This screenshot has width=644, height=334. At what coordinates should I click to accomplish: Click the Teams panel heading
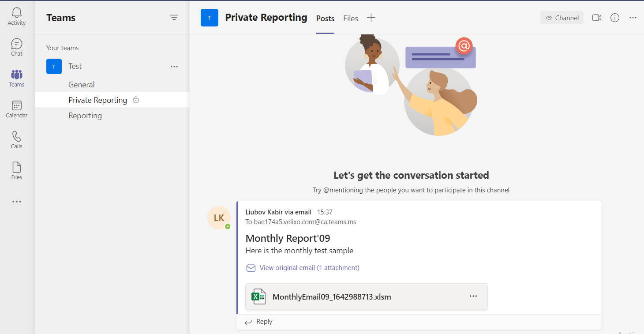(61, 18)
